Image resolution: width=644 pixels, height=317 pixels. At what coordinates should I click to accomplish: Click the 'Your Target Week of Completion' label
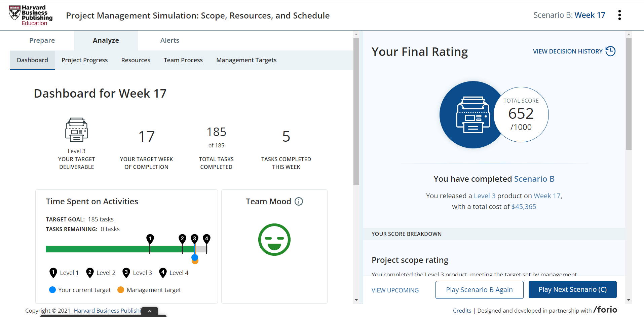pyautogui.click(x=147, y=163)
